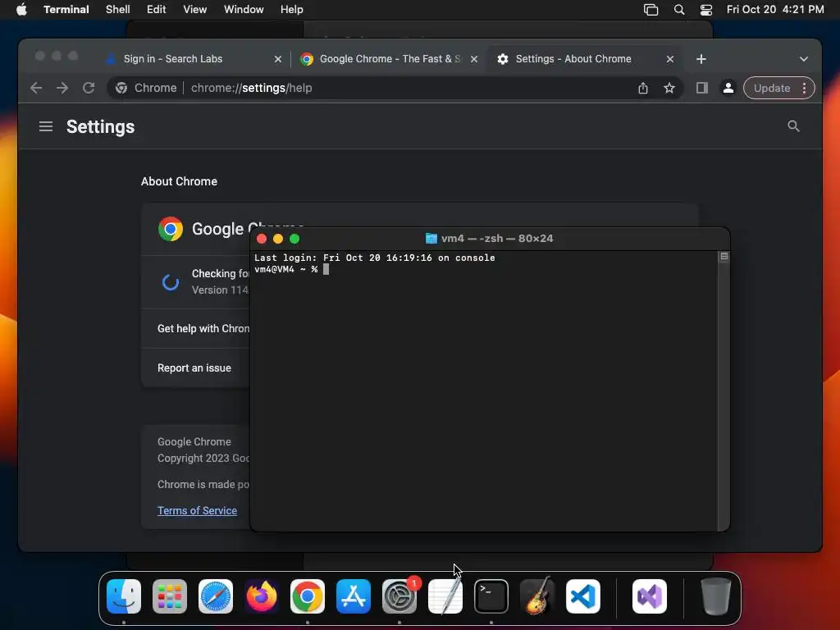The height and width of the screenshot is (630, 840).
Task: Open the Terminal app menu
Action: click(x=66, y=10)
